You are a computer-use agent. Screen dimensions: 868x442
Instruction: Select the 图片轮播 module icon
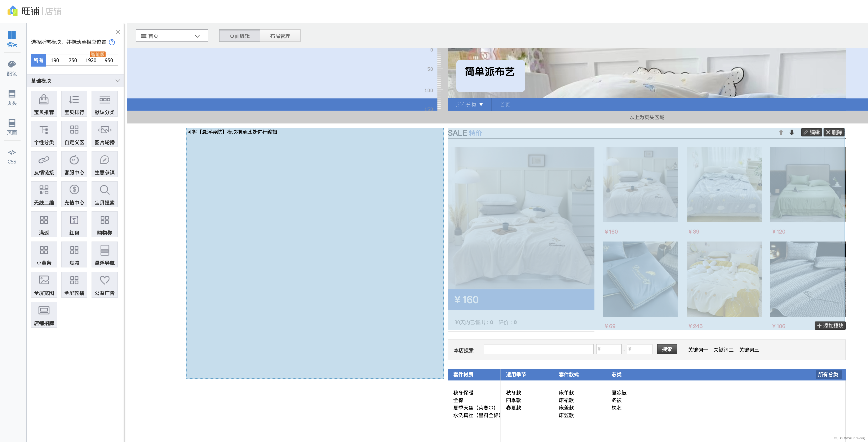[105, 133]
